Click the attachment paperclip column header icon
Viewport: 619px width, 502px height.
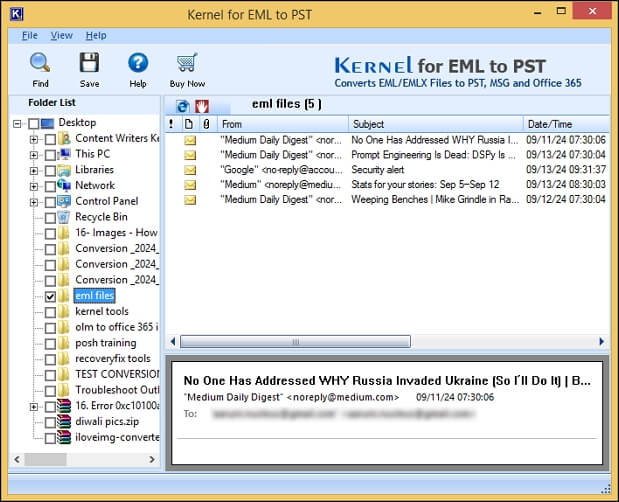click(x=206, y=124)
